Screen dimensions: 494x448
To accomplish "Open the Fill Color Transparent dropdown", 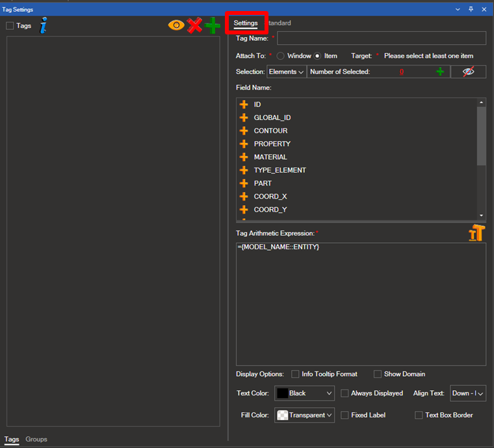I will (305, 415).
